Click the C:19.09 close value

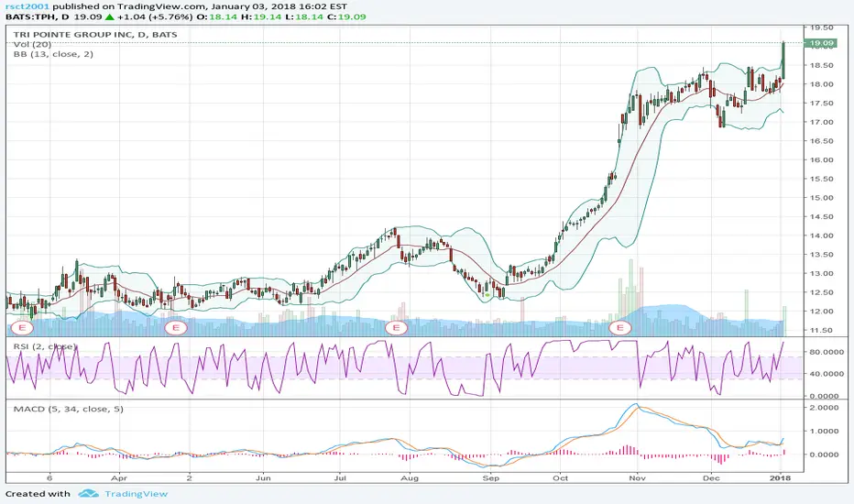[x=346, y=16]
